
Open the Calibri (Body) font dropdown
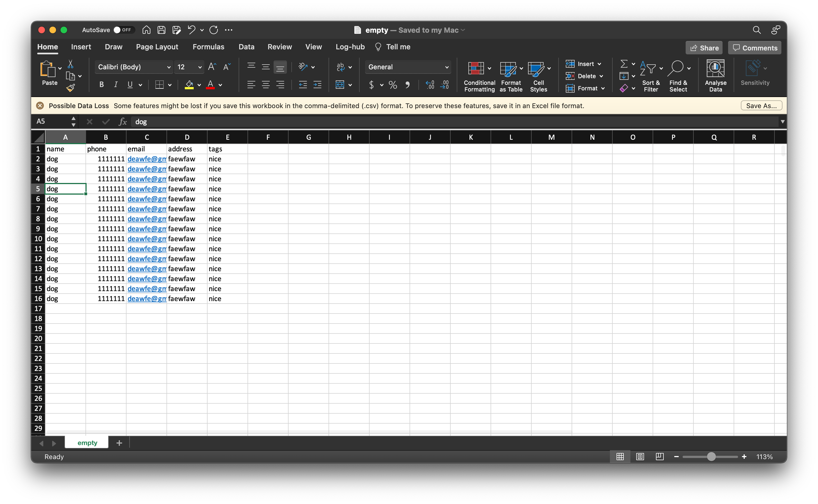coord(169,67)
